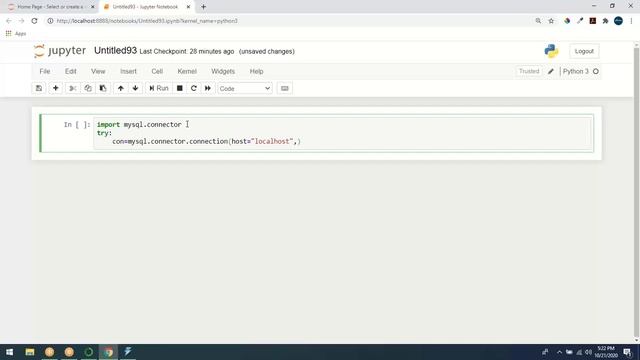Close the Untitled93 Jupyter Notebook tab

click(188, 7)
